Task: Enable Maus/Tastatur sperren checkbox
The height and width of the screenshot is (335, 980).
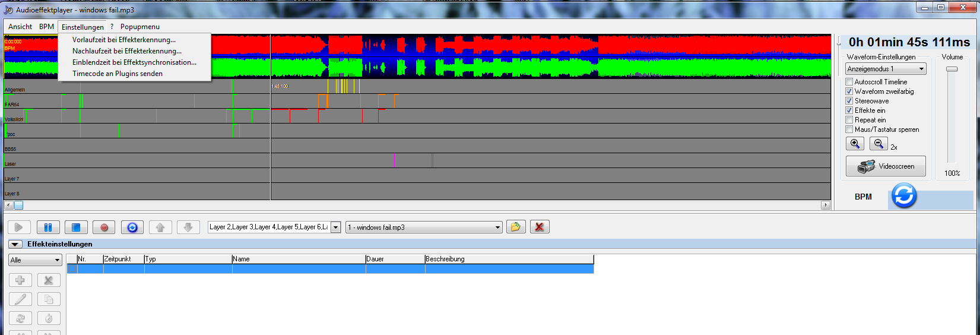Action: tap(849, 129)
